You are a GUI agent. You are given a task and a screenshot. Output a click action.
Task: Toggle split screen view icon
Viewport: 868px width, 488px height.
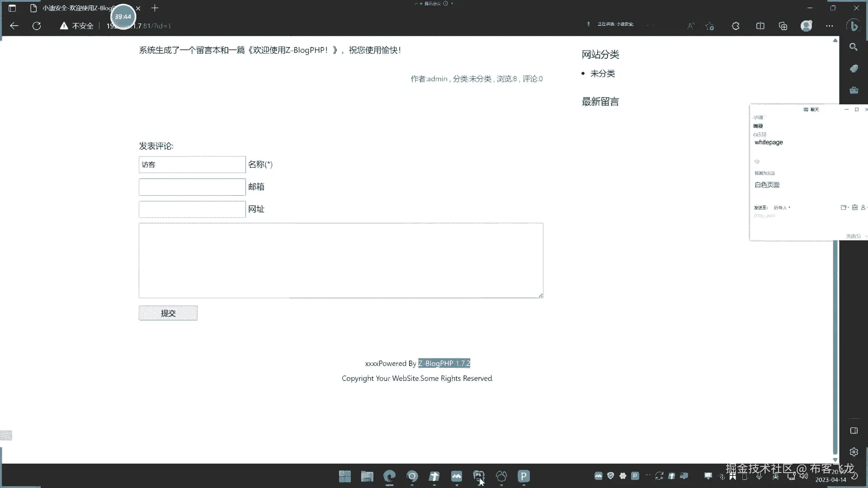tap(760, 26)
